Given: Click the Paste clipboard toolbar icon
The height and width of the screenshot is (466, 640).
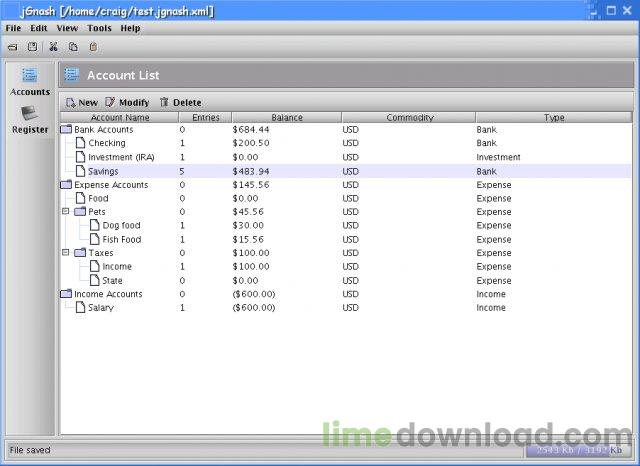Looking at the screenshot, I should pyautogui.click(x=93, y=47).
